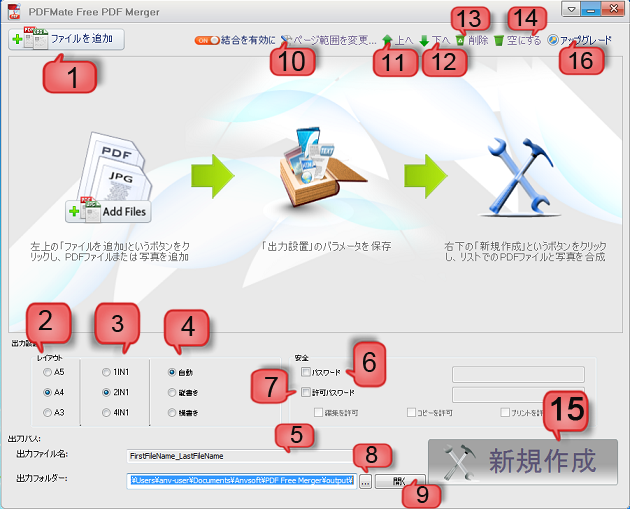The height and width of the screenshot is (509, 630).
Task: Enable the 許可パスワード checkbox
Action: point(306,392)
